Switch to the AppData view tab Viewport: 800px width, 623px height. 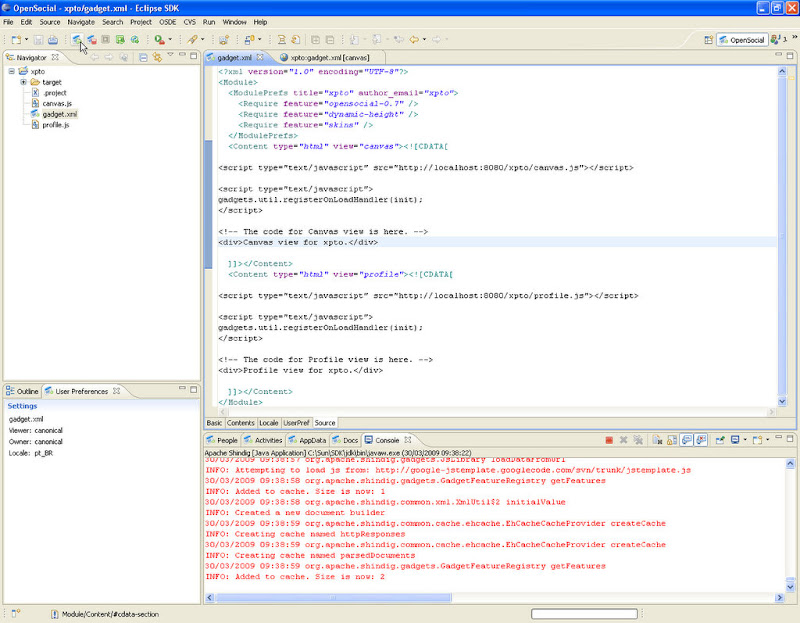click(307, 440)
